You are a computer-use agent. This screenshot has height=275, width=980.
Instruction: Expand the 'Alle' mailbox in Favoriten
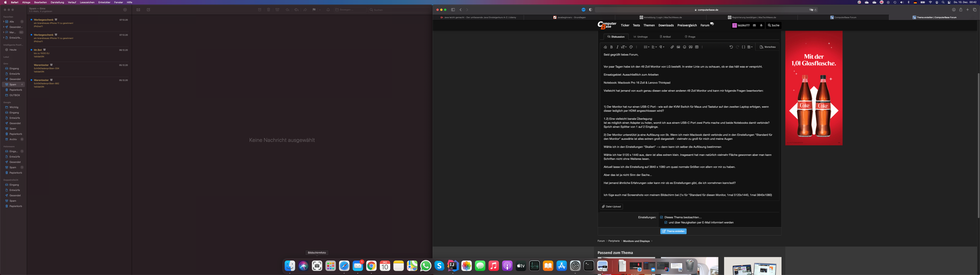click(3, 22)
